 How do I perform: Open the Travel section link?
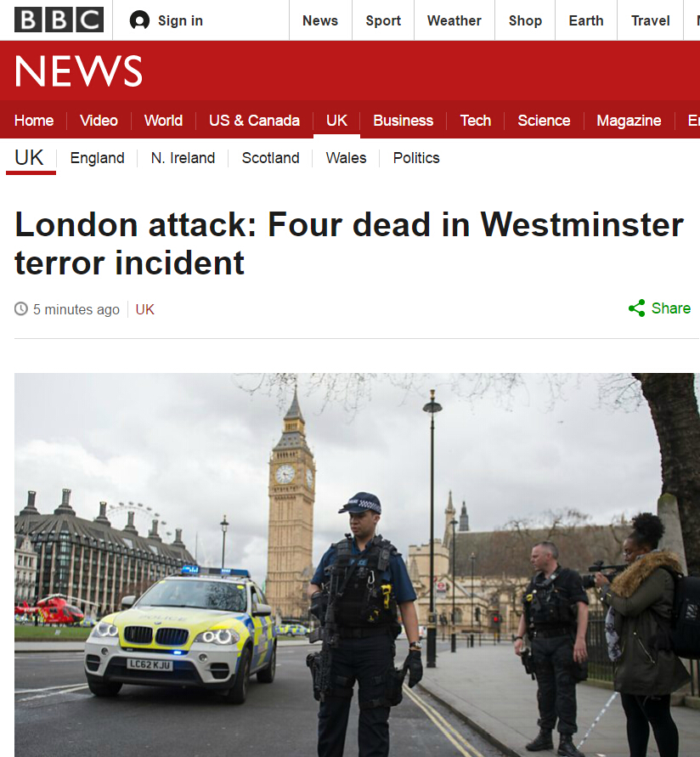tap(650, 20)
